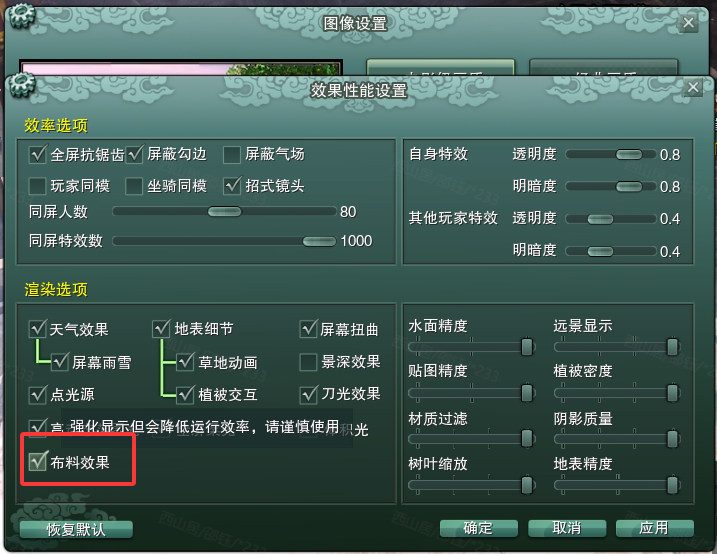This screenshot has height=554, width=717.
Task: Toggle the 招式镜头 checkbox
Action: point(232,186)
